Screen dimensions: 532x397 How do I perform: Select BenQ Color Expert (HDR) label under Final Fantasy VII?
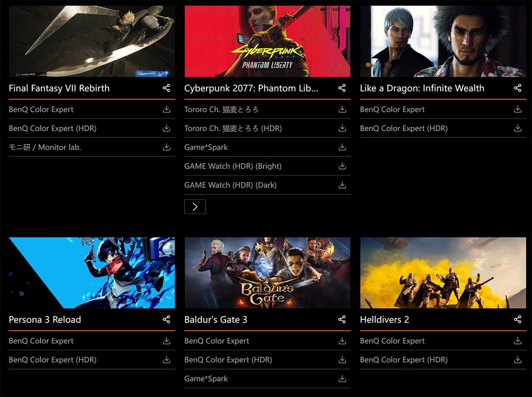pos(53,128)
